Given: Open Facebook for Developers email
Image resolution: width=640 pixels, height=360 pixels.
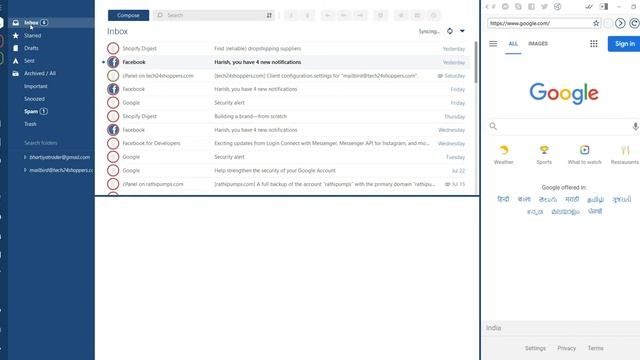Looking at the screenshot, I should pos(286,143).
